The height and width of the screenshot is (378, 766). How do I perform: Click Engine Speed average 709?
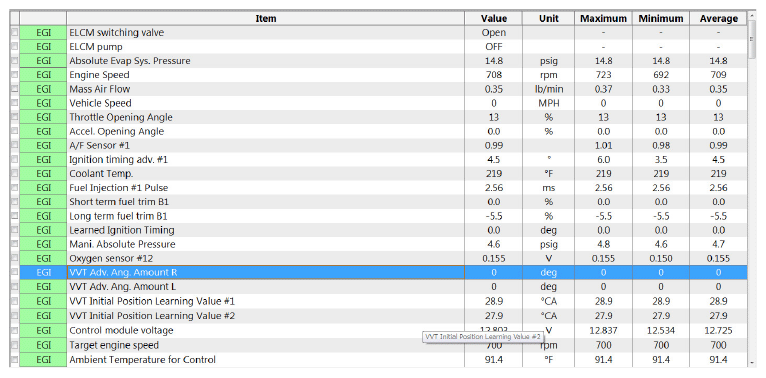click(718, 75)
